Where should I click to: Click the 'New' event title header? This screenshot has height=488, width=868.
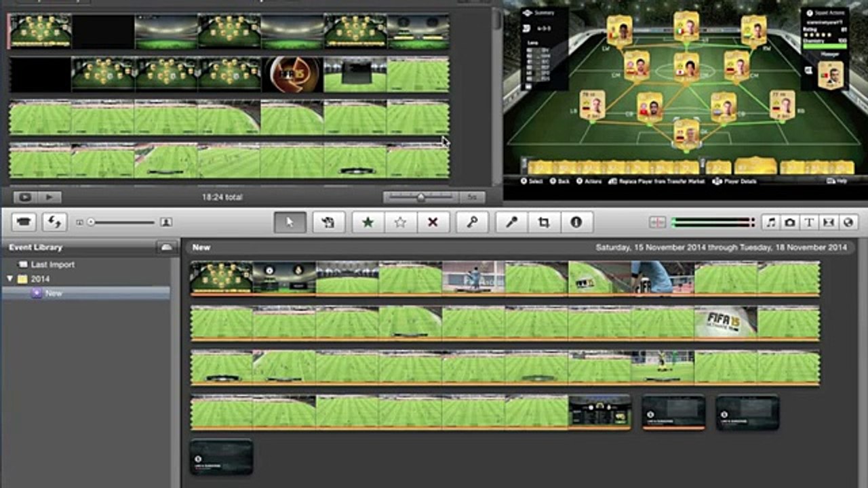tap(201, 247)
